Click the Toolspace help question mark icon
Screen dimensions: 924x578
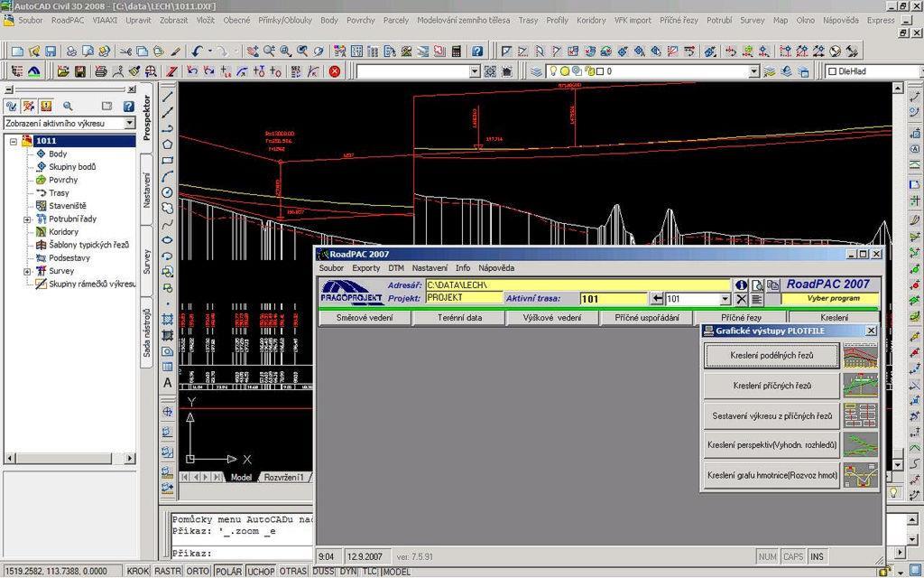[128, 107]
